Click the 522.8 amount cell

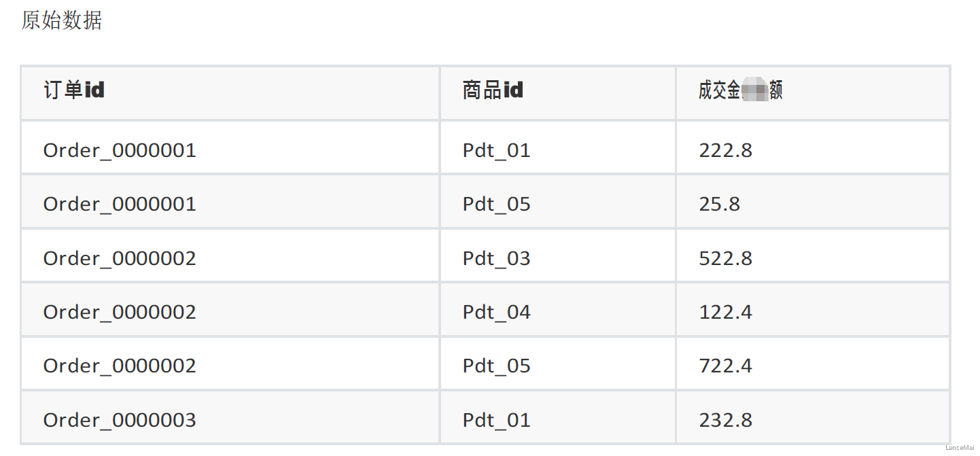click(725, 258)
